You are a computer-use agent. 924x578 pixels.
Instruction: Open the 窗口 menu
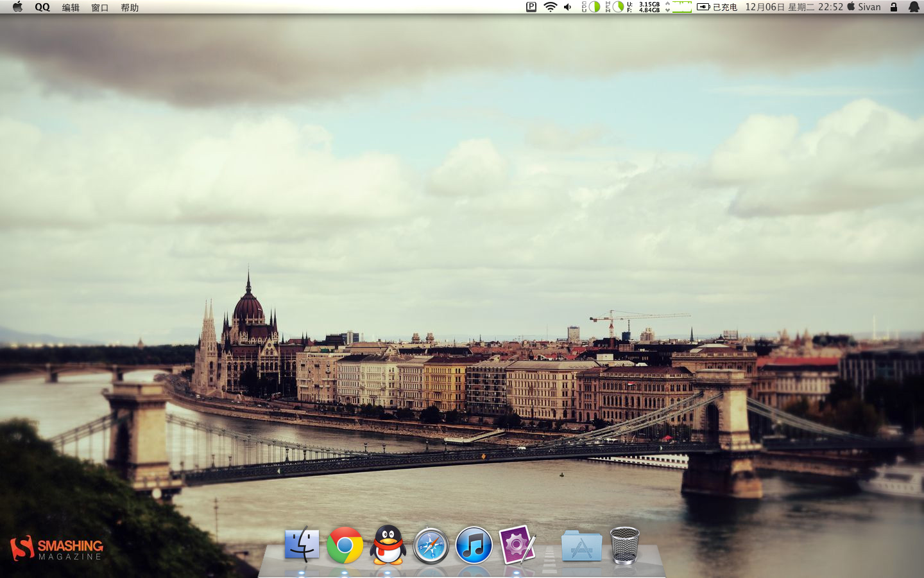(x=100, y=7)
